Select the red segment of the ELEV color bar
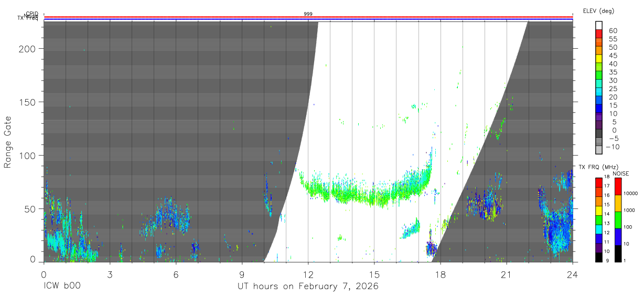644x297 pixels. [x=599, y=34]
